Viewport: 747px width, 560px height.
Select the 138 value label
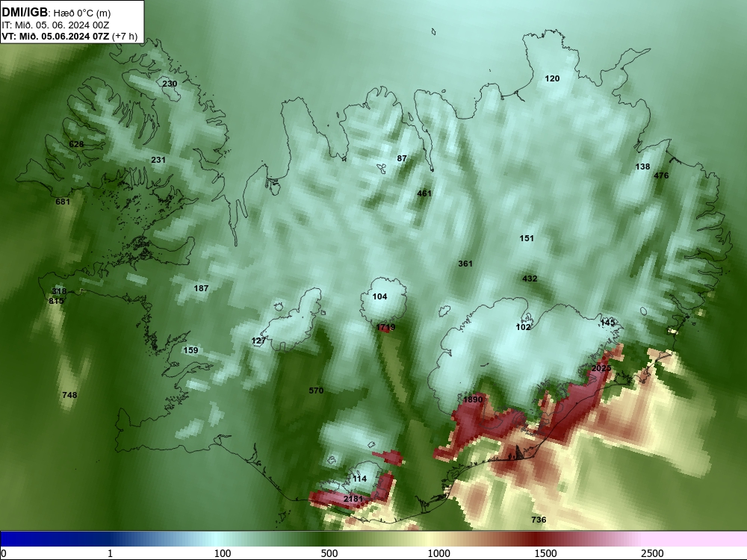(x=642, y=167)
